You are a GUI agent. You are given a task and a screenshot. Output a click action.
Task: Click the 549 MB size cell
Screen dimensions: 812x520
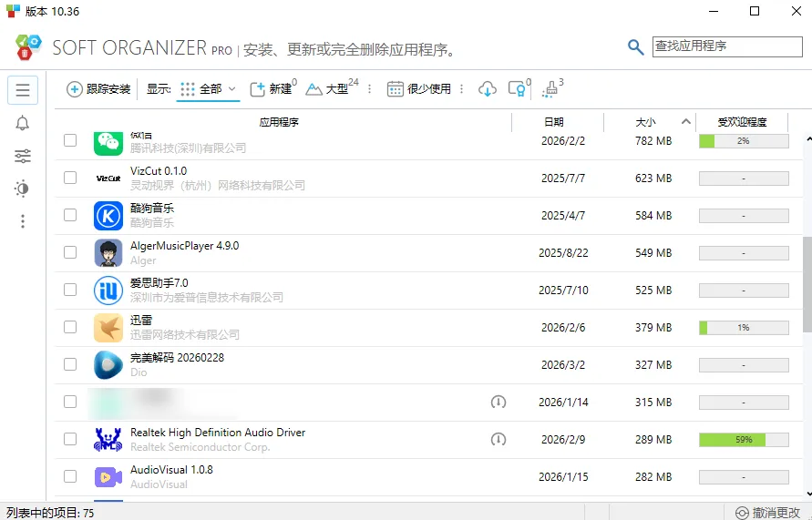pos(653,252)
